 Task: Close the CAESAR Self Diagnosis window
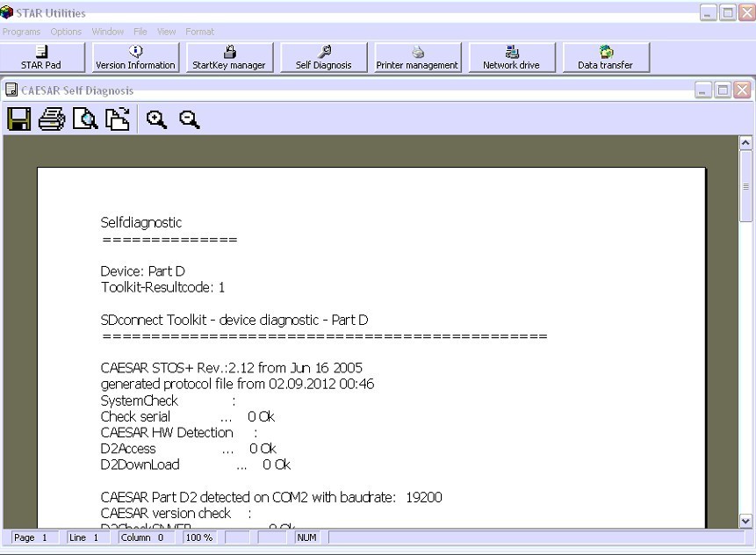742,90
